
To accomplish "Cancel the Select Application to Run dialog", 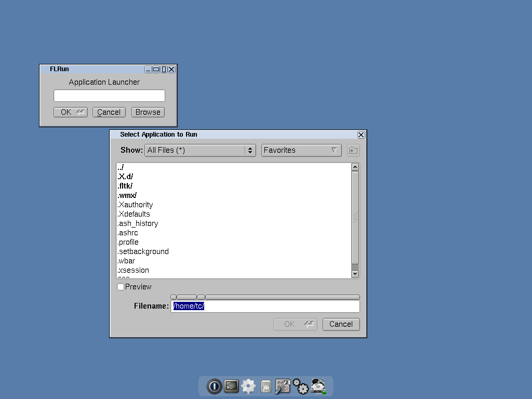I will click(x=341, y=324).
